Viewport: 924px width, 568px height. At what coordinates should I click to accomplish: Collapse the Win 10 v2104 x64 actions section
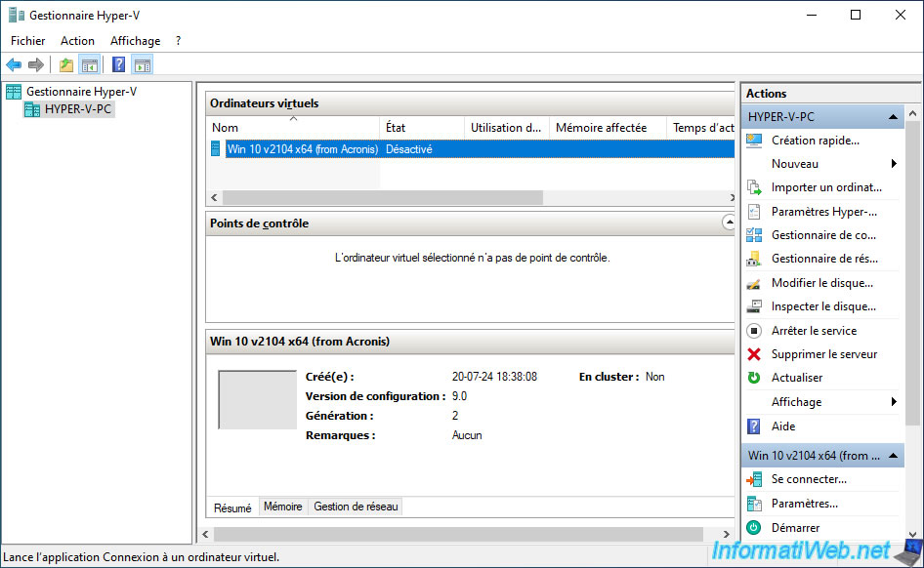click(893, 456)
